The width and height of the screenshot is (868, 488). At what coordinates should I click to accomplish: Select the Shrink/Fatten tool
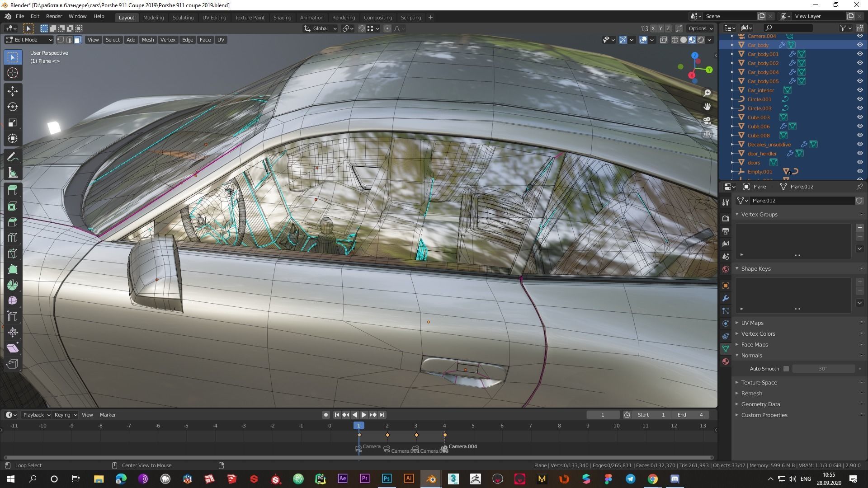pyautogui.click(x=13, y=332)
